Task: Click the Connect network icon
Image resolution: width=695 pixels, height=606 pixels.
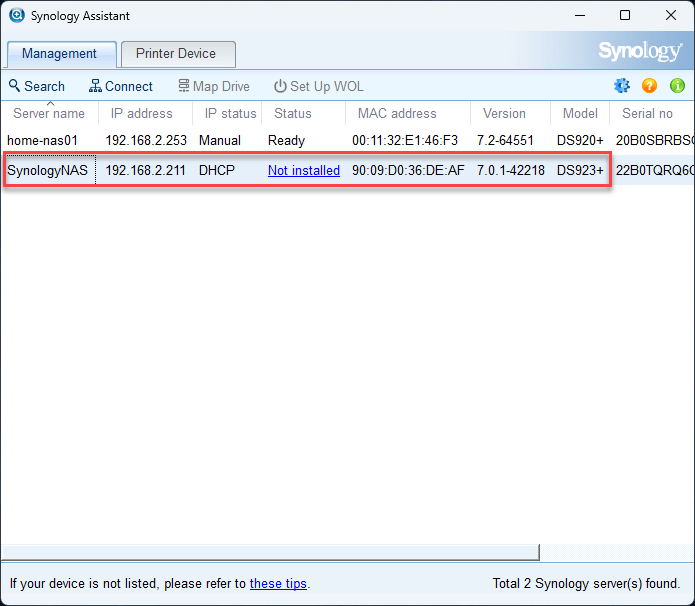Action: (95, 86)
